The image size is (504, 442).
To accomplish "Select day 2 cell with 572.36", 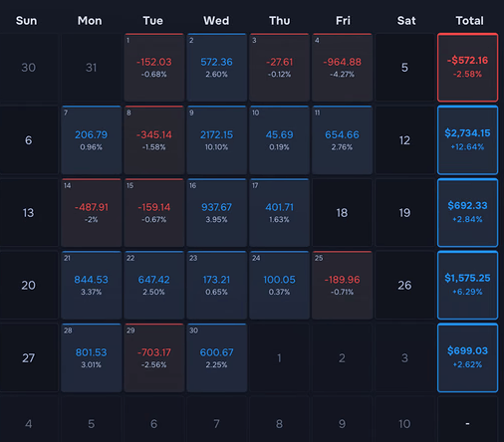I will 217,68.
